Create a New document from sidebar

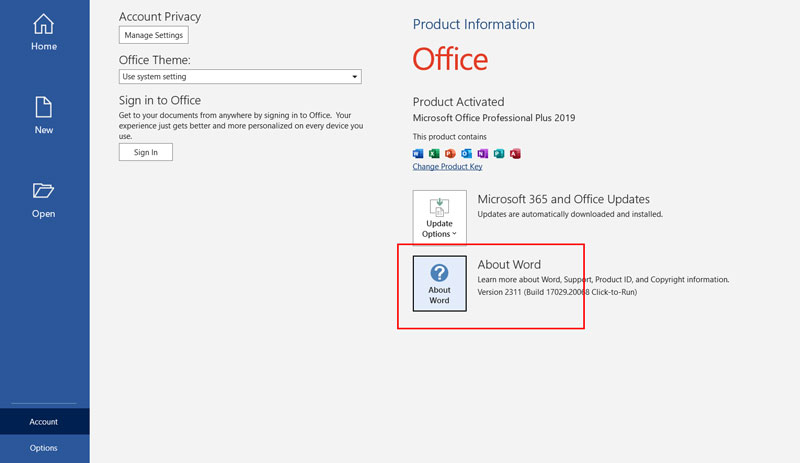[44, 115]
